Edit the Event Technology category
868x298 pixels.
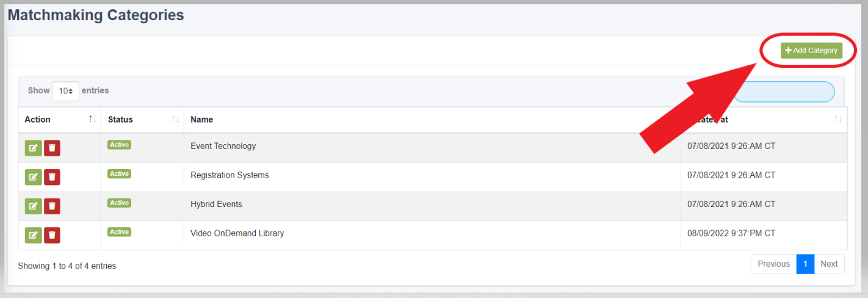34,148
